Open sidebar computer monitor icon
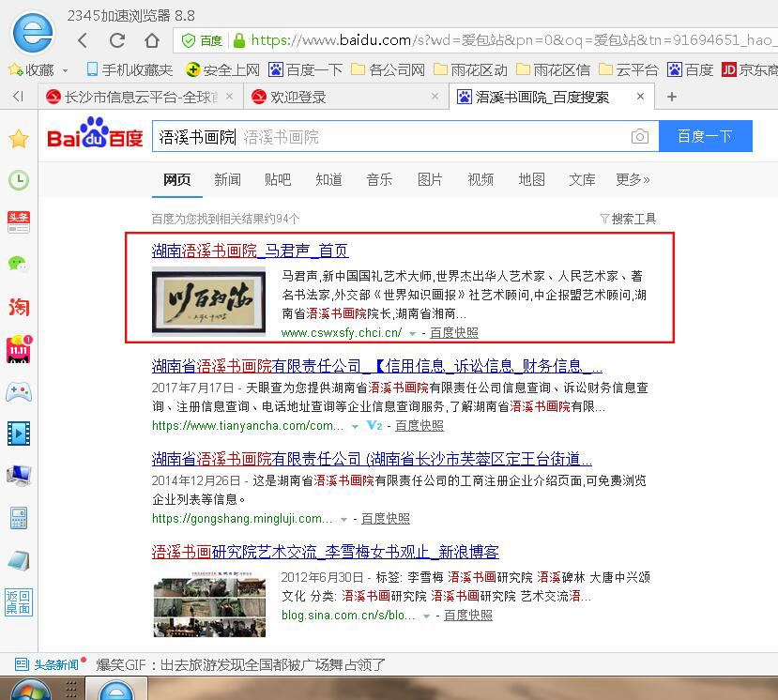Screen dimensions: 778x700 (x=19, y=475)
